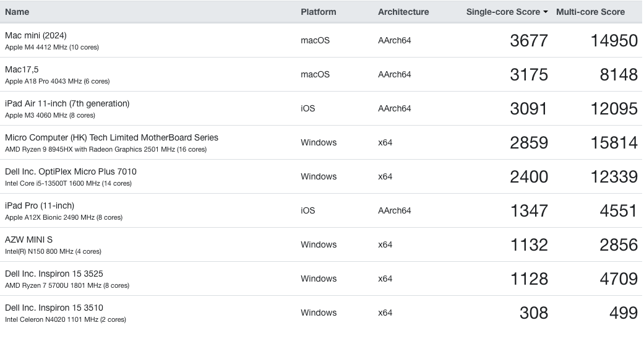Click multi-core score 499

[x=624, y=314]
